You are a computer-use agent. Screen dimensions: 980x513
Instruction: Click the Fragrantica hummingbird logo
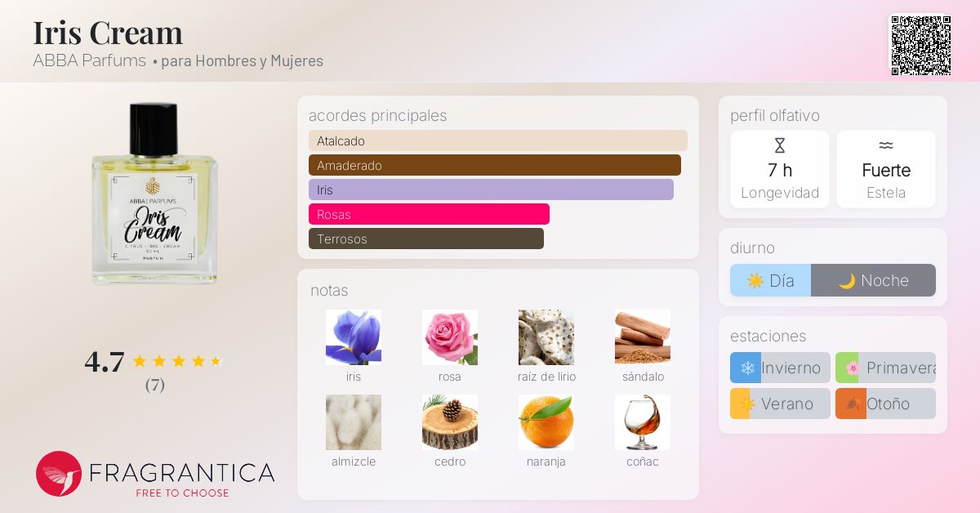[x=59, y=474]
